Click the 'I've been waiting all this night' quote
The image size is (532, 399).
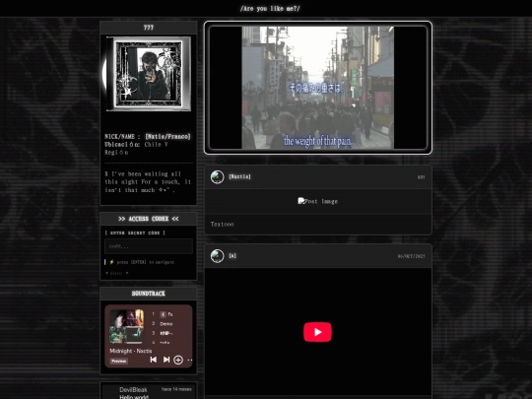148,182
